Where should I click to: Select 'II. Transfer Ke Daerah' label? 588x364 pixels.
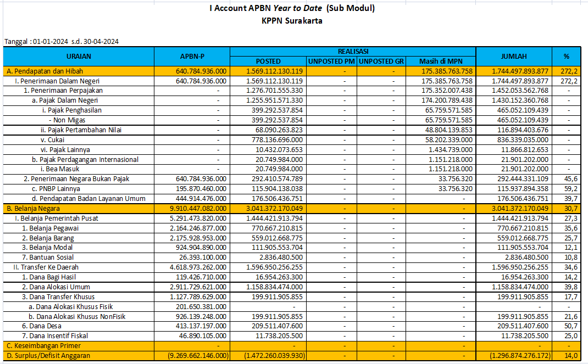(x=46, y=267)
